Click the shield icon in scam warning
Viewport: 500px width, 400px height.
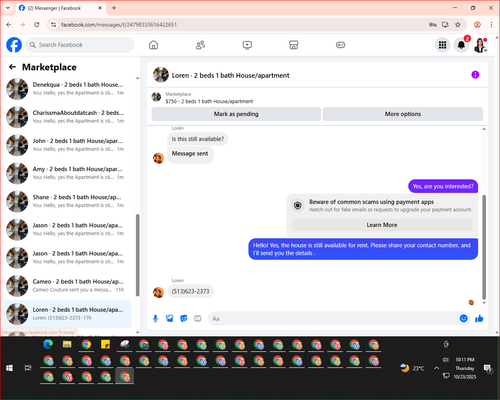point(298,206)
